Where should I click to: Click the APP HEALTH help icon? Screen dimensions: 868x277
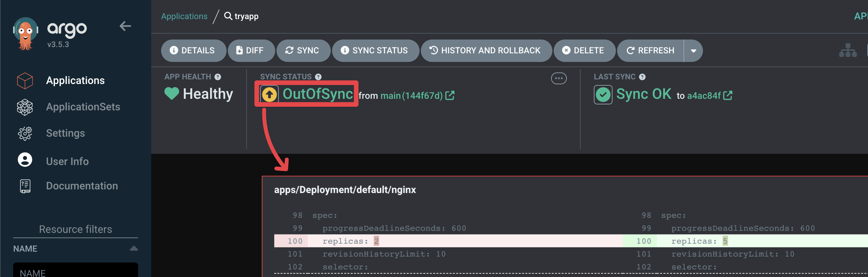pos(218,77)
